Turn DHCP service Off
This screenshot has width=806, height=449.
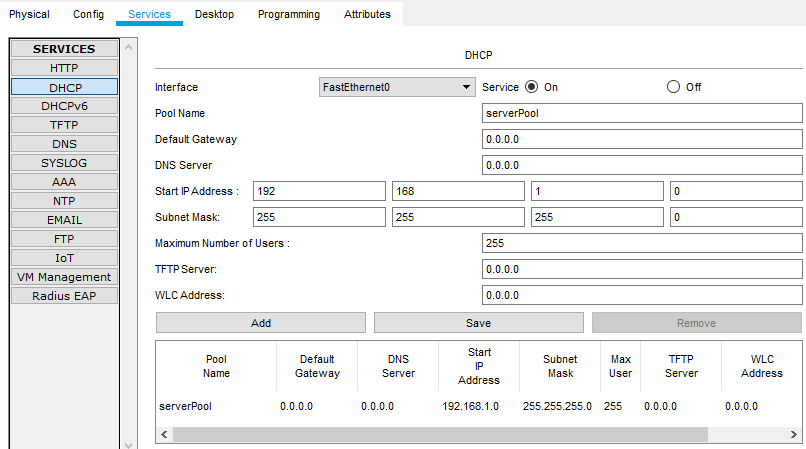tap(673, 87)
